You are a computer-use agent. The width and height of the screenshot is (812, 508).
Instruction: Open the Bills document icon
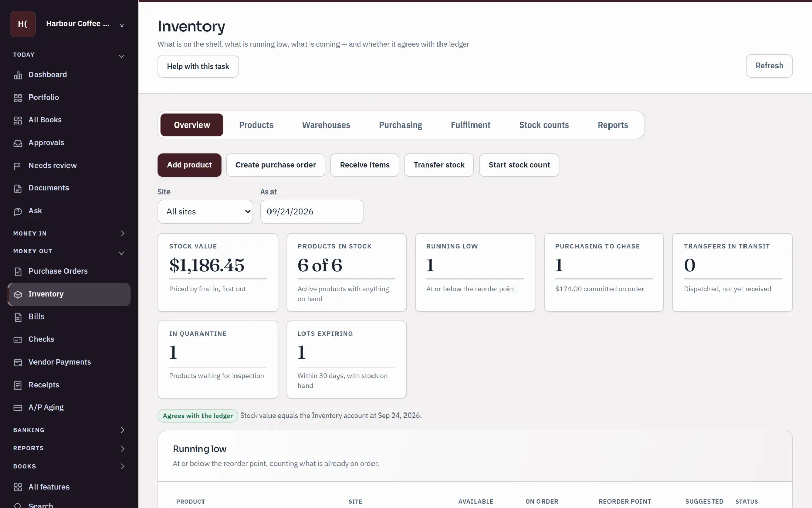click(x=18, y=317)
